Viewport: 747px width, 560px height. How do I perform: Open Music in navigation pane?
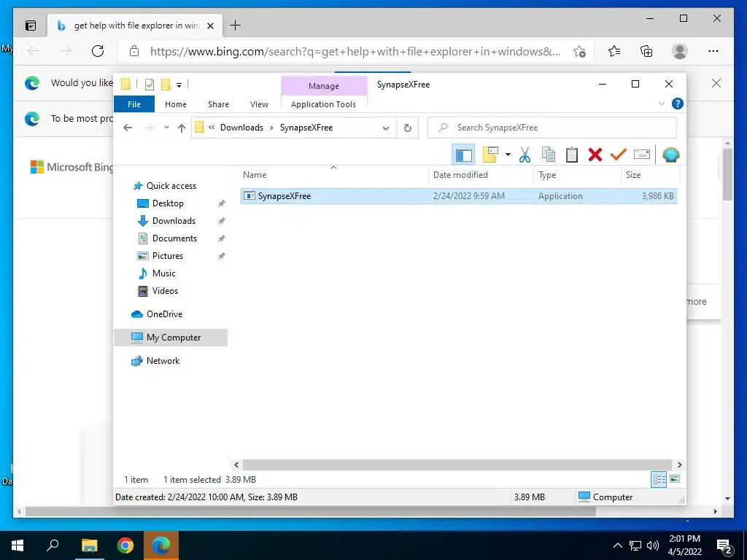coord(164,273)
